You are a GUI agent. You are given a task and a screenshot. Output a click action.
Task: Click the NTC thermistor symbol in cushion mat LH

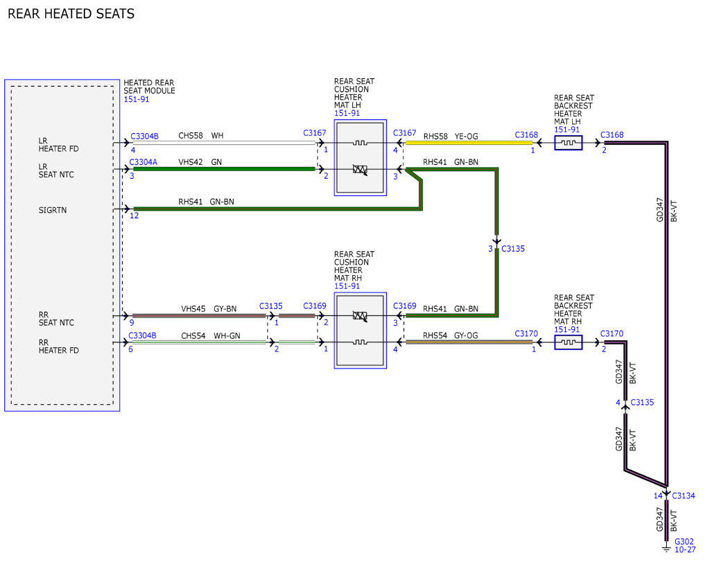[361, 170]
